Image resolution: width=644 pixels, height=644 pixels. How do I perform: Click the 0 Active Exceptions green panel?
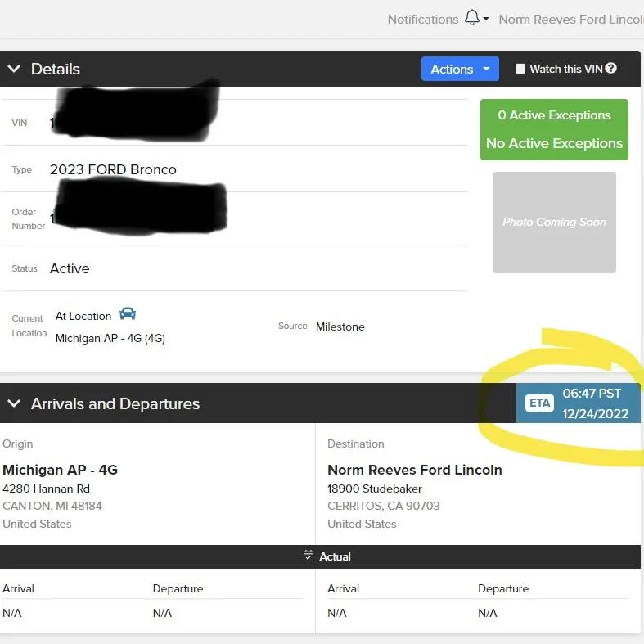tap(554, 129)
